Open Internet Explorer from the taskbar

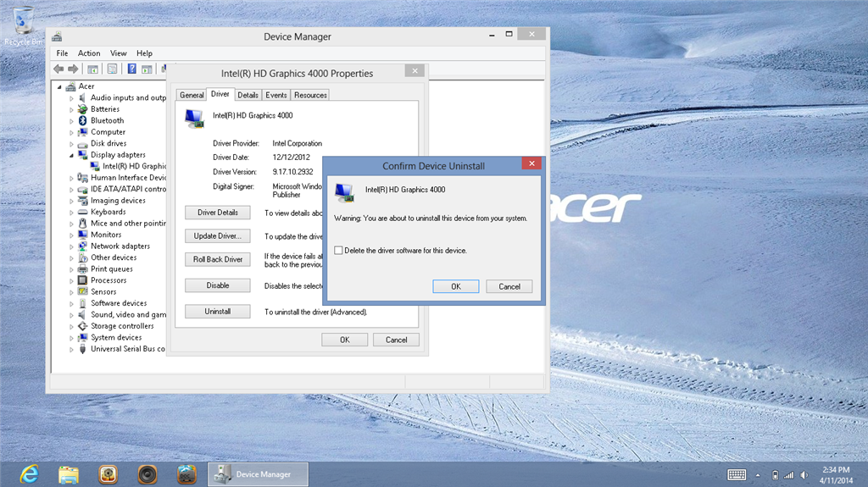[29, 474]
